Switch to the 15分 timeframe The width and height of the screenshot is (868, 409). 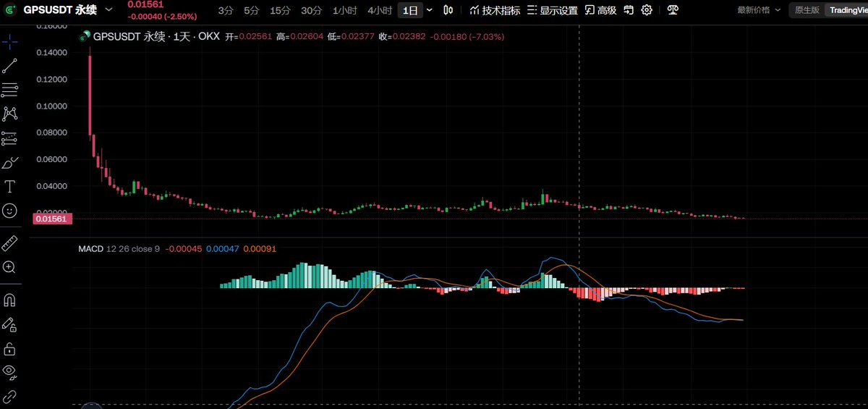tap(279, 10)
